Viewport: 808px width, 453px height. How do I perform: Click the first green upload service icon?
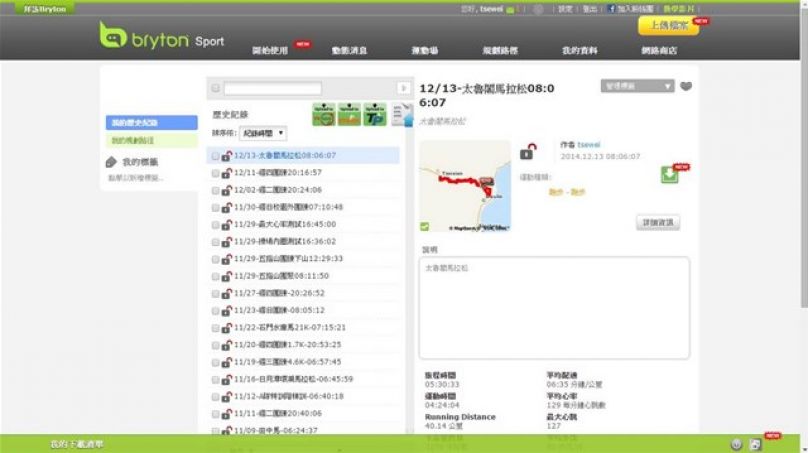(x=323, y=113)
